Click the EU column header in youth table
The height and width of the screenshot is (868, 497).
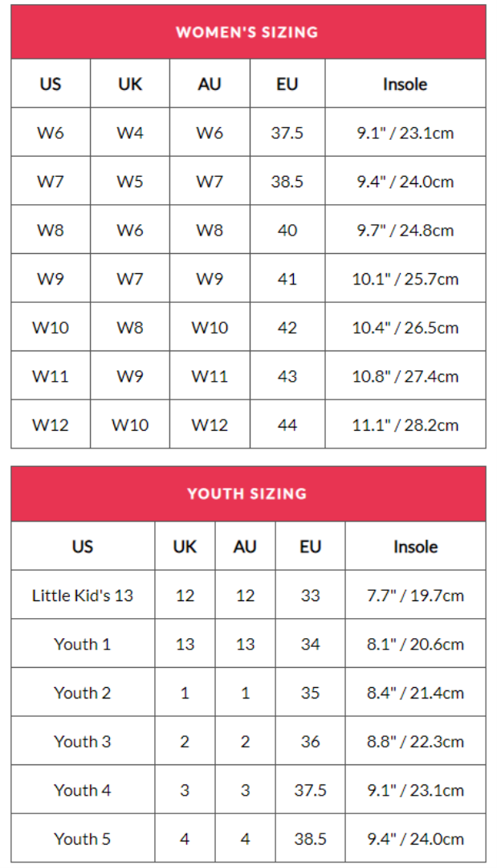coord(311,547)
